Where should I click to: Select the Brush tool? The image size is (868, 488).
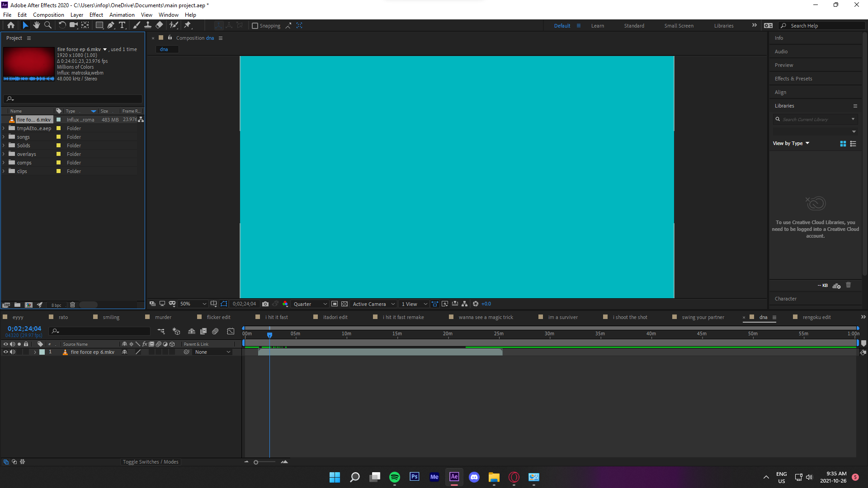tap(137, 25)
